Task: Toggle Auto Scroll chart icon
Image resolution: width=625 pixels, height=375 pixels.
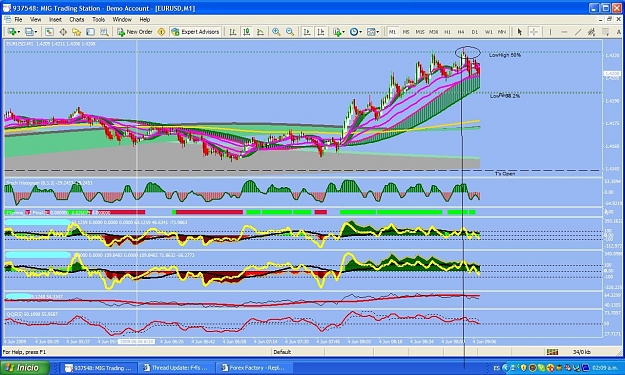Action: tap(307, 32)
